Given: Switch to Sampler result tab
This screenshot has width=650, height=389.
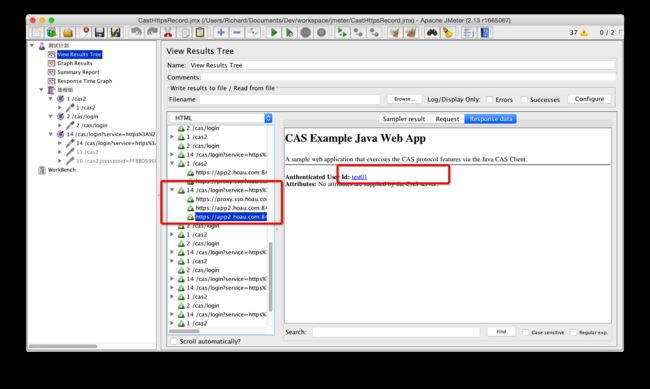Looking at the screenshot, I should point(404,119).
